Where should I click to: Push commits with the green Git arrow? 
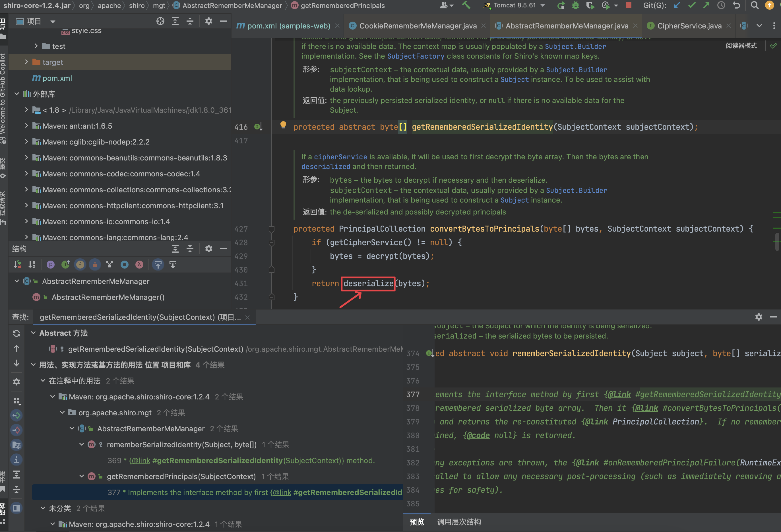pos(706,5)
